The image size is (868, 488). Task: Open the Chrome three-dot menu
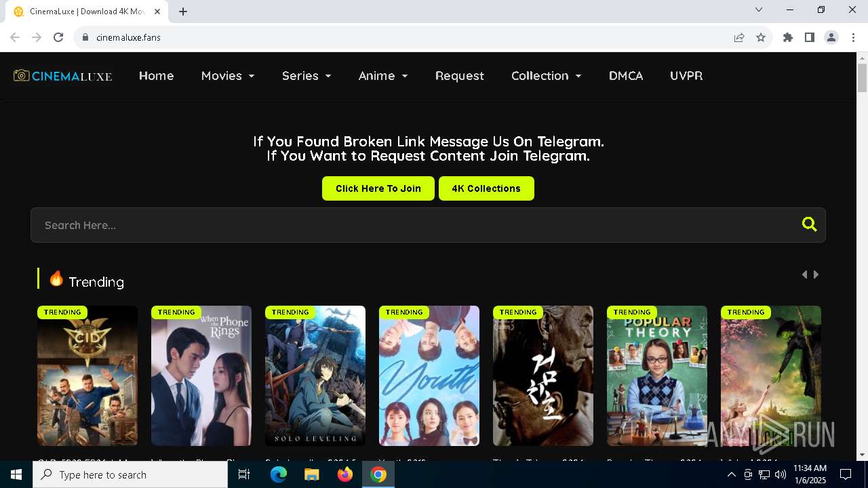pyautogui.click(x=853, y=37)
